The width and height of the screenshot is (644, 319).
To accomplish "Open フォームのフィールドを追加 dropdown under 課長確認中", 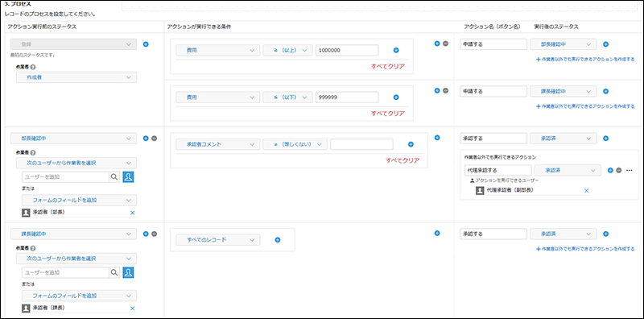I will coord(79,296).
